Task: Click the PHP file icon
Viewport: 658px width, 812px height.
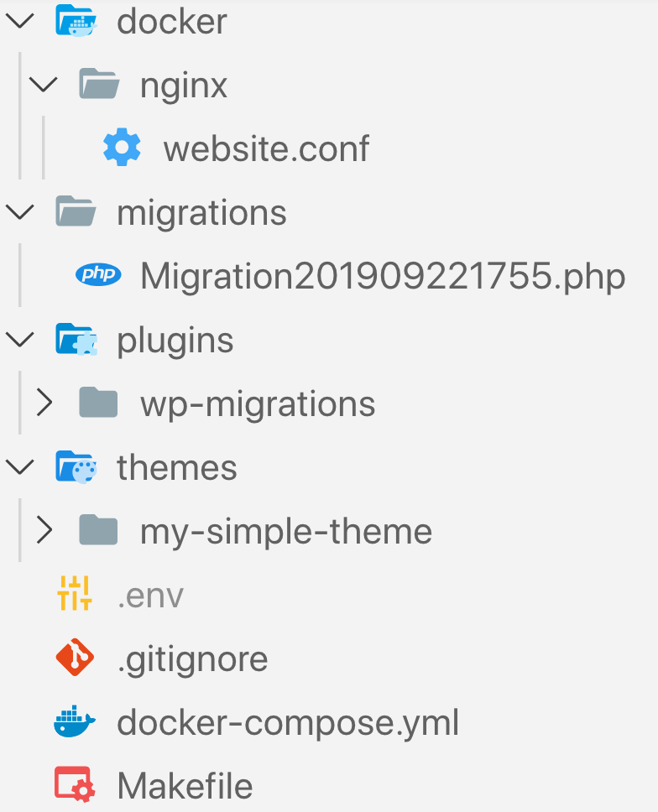Action: tap(98, 274)
